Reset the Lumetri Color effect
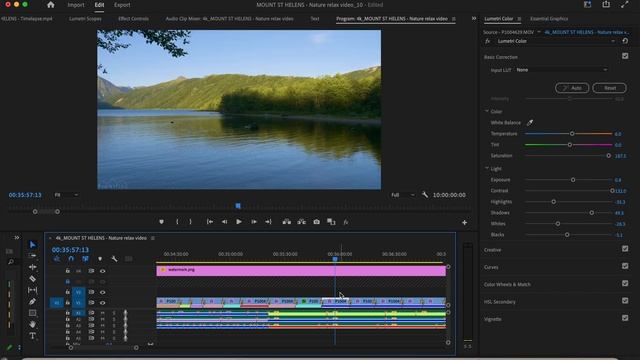The height and width of the screenshot is (360, 640). 625,41
